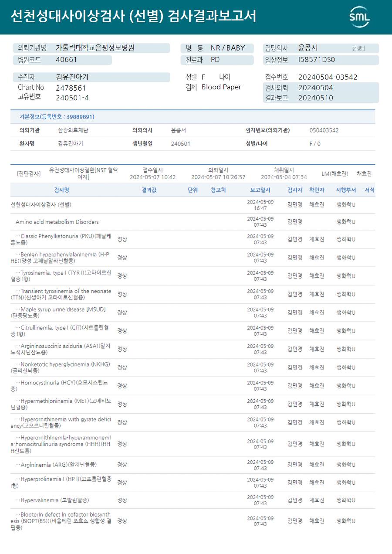Click the 기본정보 registration number header

[57, 117]
